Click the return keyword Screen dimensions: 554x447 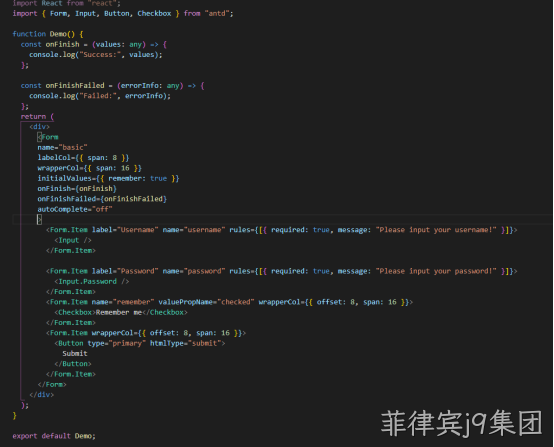click(33, 117)
